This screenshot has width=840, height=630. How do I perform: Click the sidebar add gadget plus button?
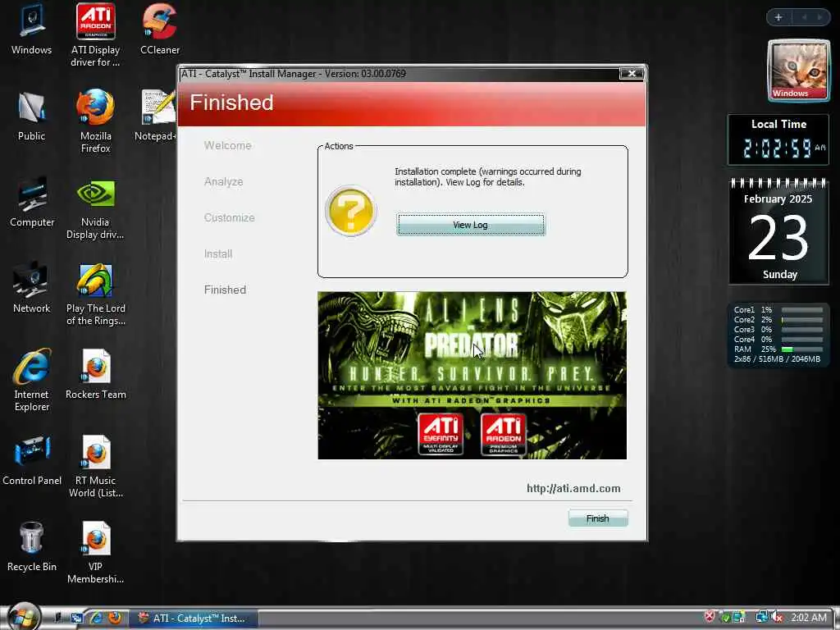point(778,17)
